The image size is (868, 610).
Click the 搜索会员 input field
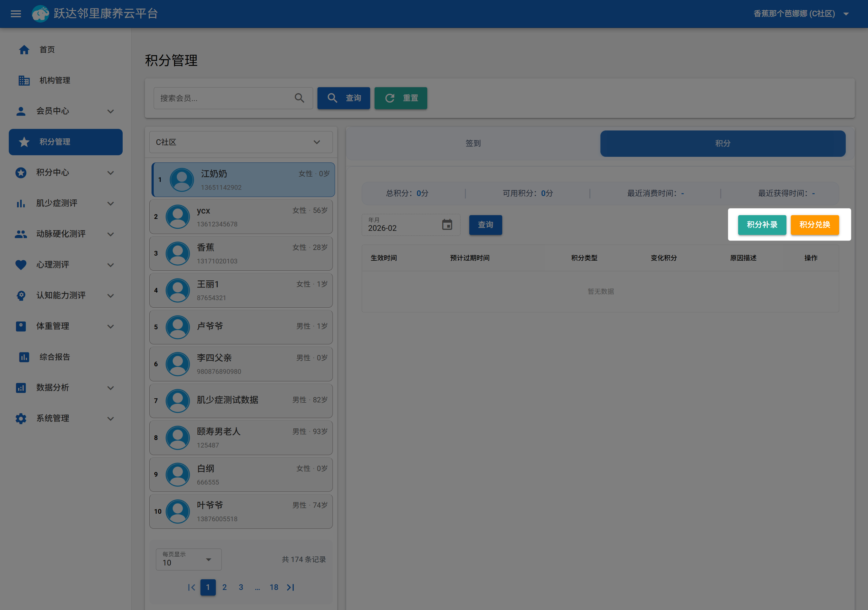(x=233, y=98)
